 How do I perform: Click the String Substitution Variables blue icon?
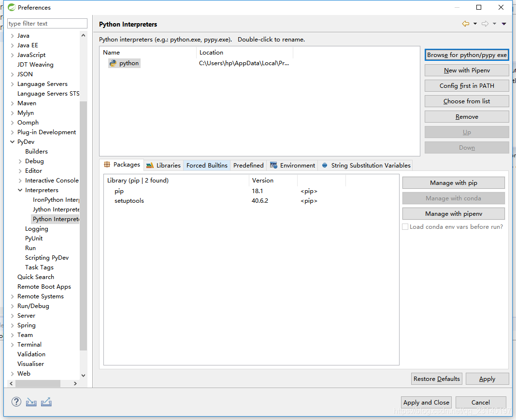(325, 165)
